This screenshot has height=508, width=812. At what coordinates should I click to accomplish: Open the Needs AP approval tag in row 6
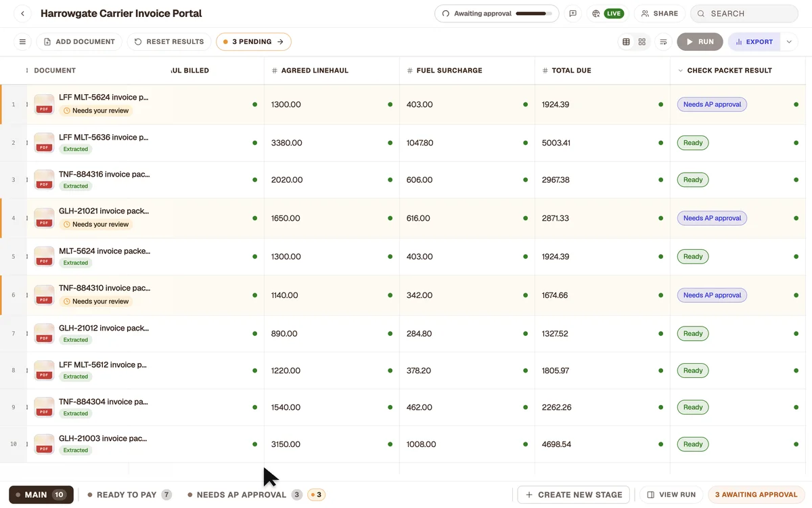coord(712,295)
